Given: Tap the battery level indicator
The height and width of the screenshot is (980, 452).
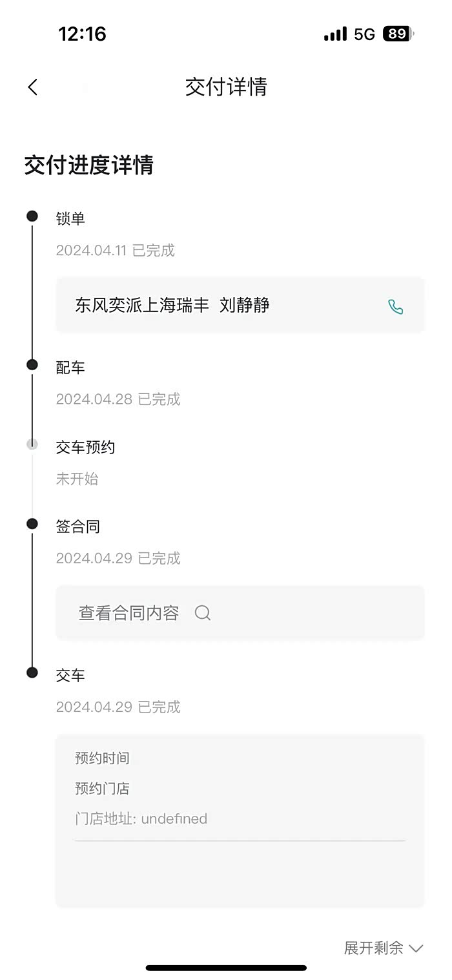Looking at the screenshot, I should (398, 34).
